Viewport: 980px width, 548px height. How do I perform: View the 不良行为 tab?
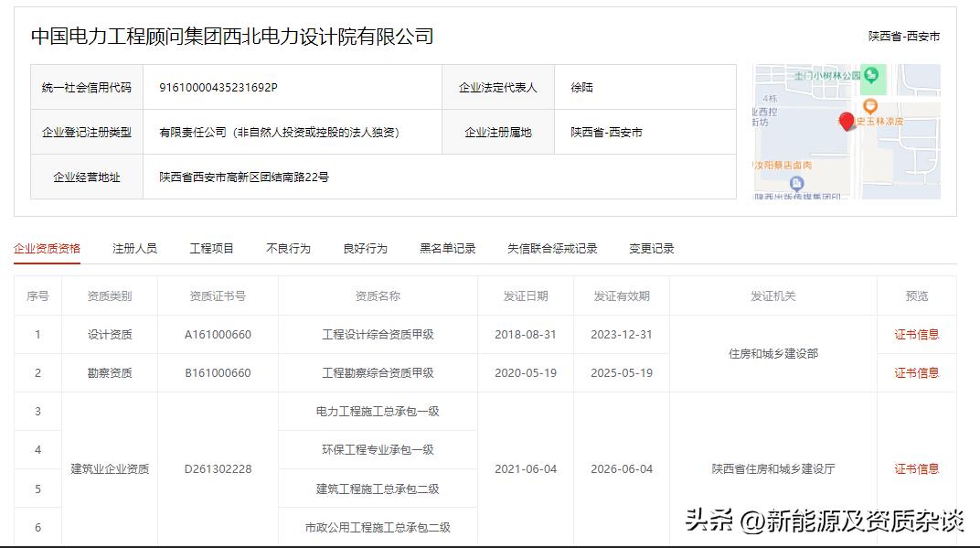tap(288, 247)
